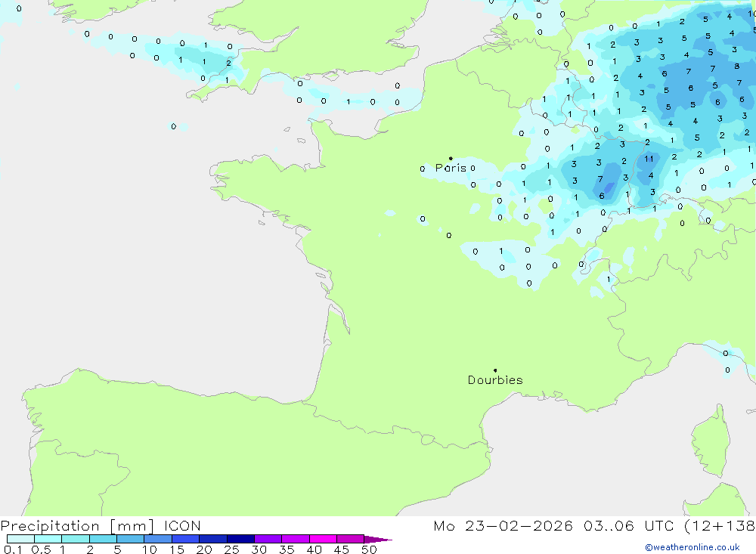This screenshot has height=554, width=756.
Task: Click the Paris city label
Action: click(x=451, y=168)
